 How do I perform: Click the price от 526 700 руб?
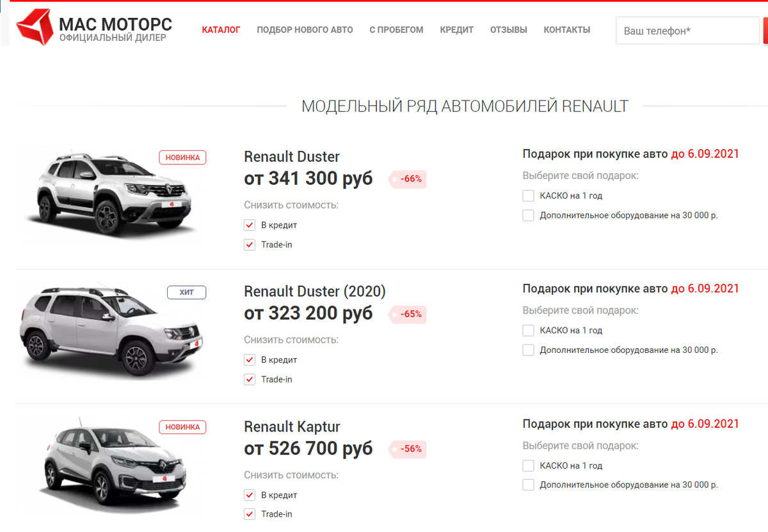[308, 448]
